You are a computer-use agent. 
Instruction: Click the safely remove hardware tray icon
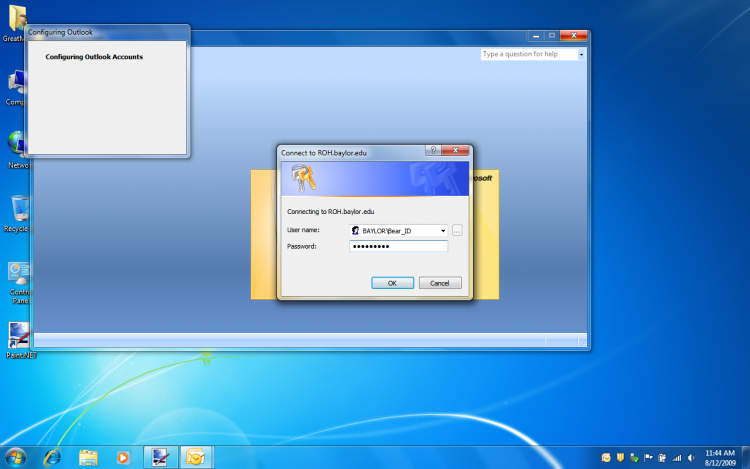(634, 458)
